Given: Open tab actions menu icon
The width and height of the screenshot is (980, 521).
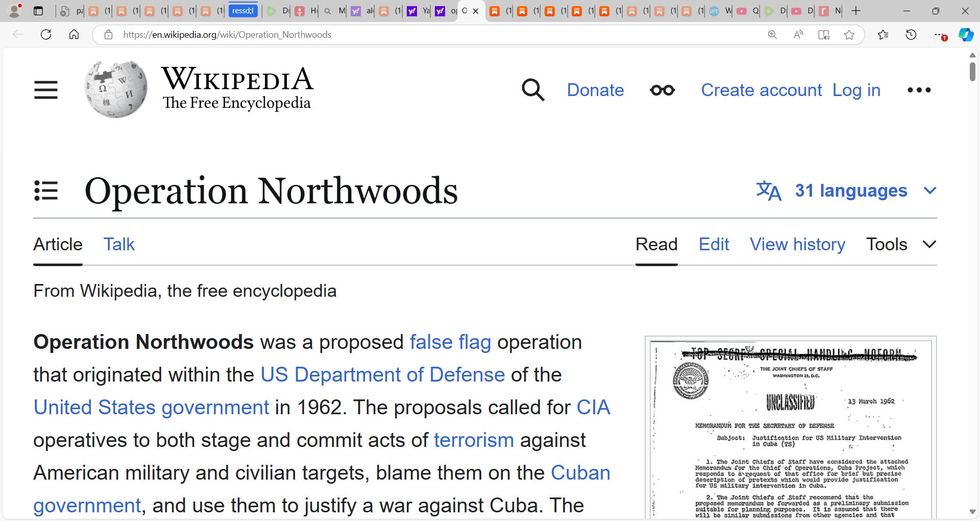Looking at the screenshot, I should (38, 11).
